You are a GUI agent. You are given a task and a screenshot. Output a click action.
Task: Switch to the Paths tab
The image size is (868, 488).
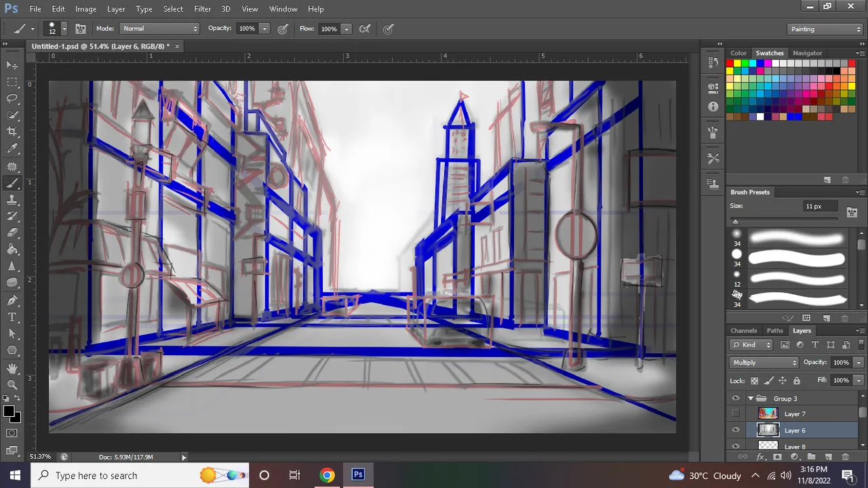click(x=774, y=331)
